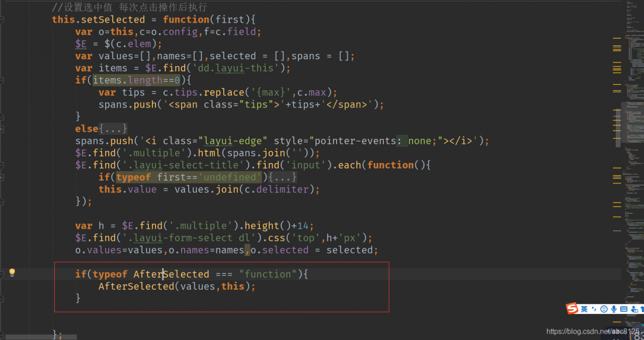Expand the {...} after typeof first=='undefined'
This screenshot has height=340, width=644.
(x=282, y=177)
